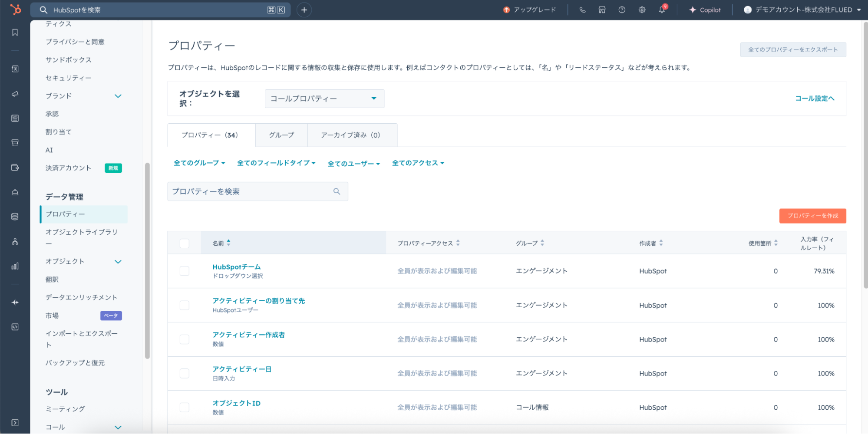Expand the left navigation rail toggle
The height and width of the screenshot is (434, 868).
pyautogui.click(x=15, y=423)
